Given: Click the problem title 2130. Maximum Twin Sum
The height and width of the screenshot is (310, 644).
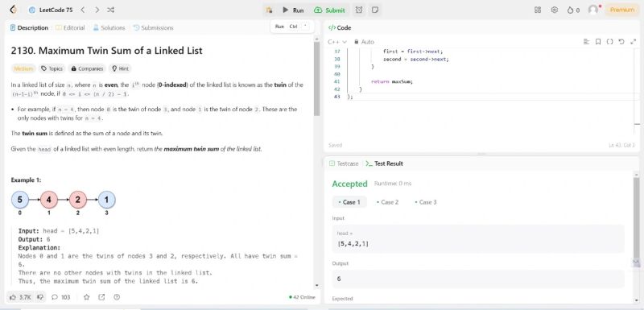Looking at the screenshot, I should click(107, 51).
